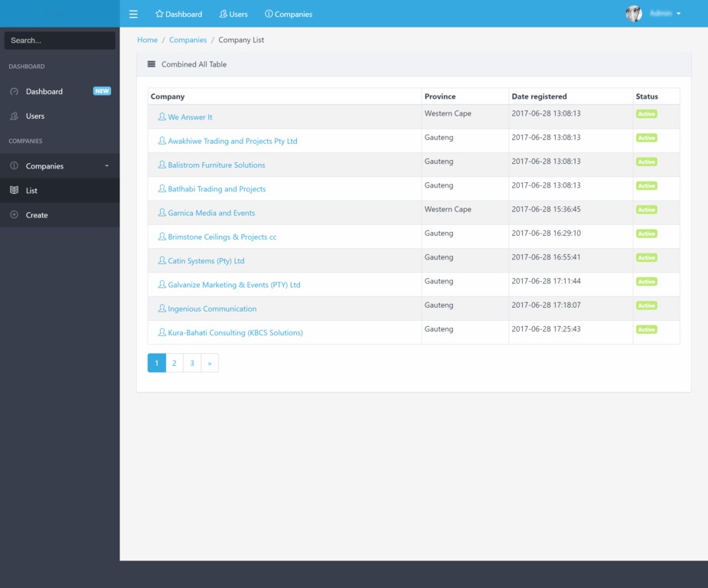
Task: Click the user icon next to Awakhiwe Trading
Action: pyautogui.click(x=162, y=140)
